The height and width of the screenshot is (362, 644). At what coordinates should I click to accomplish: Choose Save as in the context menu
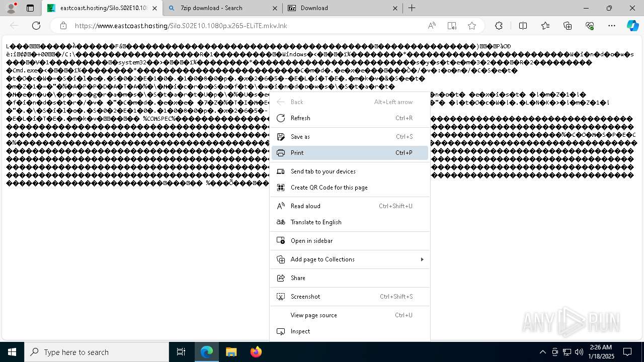pyautogui.click(x=350, y=137)
